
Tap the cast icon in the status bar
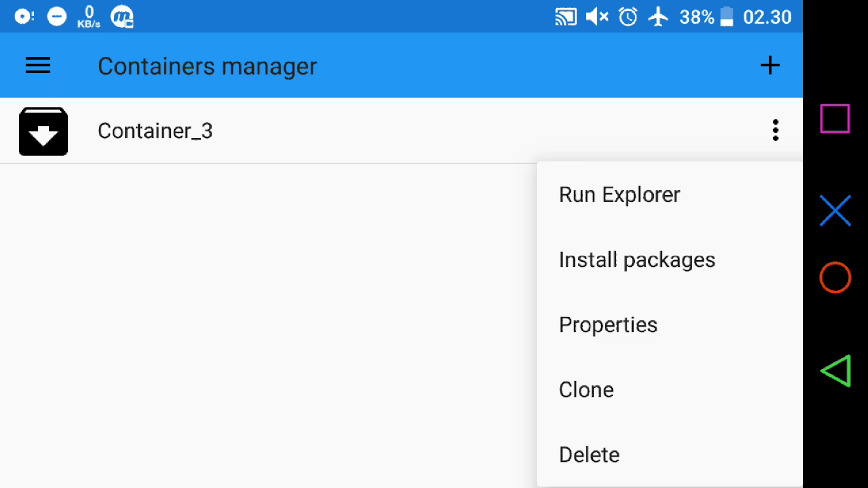point(566,16)
